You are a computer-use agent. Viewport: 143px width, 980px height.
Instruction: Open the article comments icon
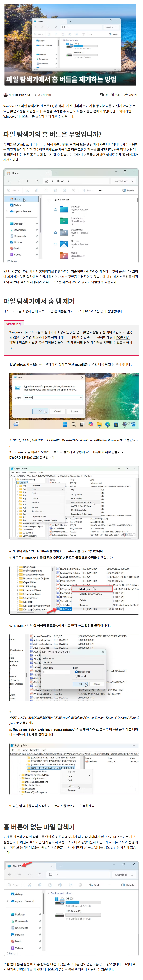click(102, 95)
